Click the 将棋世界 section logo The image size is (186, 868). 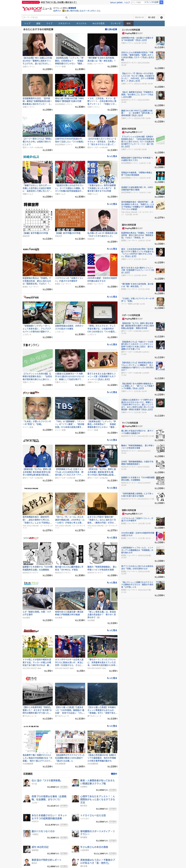[31, 205]
